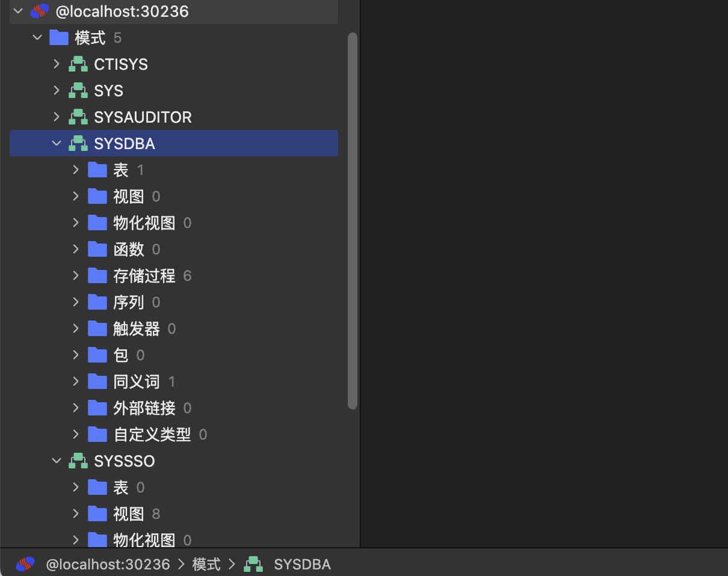The width and height of the screenshot is (728, 576).
Task: Click folder icon of 序列
Action: [97, 302]
